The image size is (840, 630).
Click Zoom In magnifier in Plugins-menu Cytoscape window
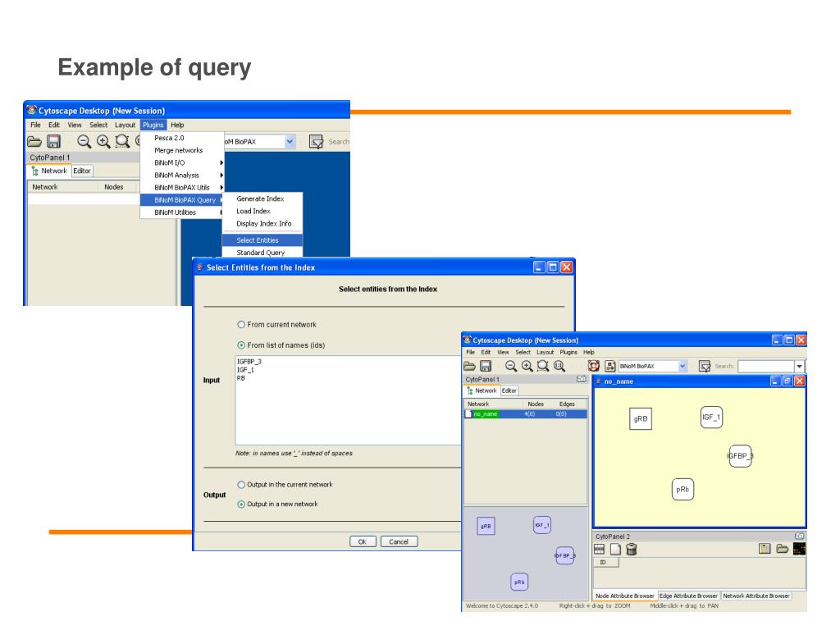(x=103, y=141)
